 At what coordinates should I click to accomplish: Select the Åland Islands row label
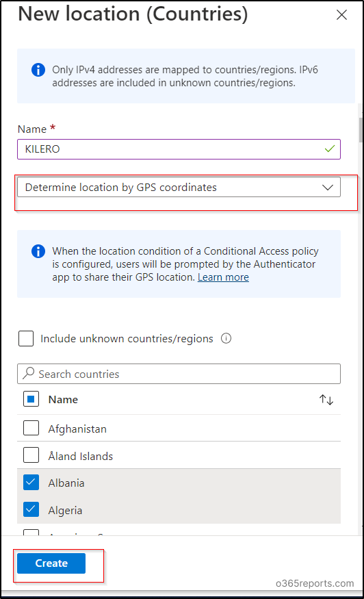[x=81, y=456]
